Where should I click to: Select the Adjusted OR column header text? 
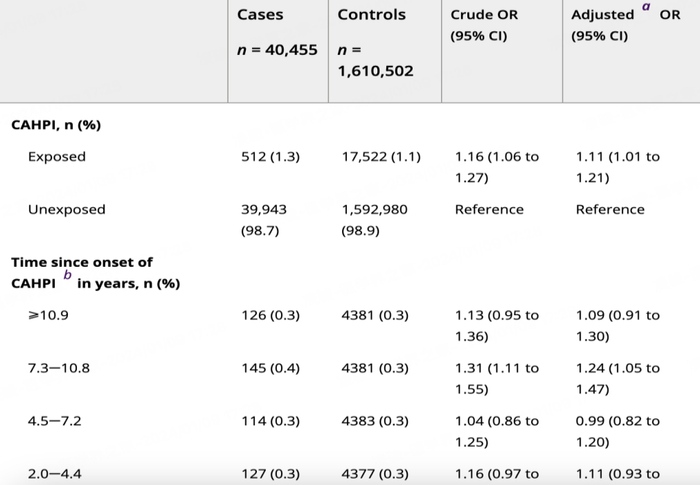[602, 16]
